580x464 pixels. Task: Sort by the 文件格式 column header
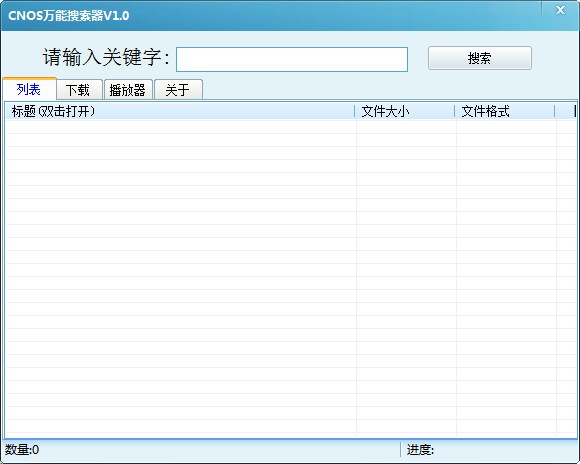505,111
